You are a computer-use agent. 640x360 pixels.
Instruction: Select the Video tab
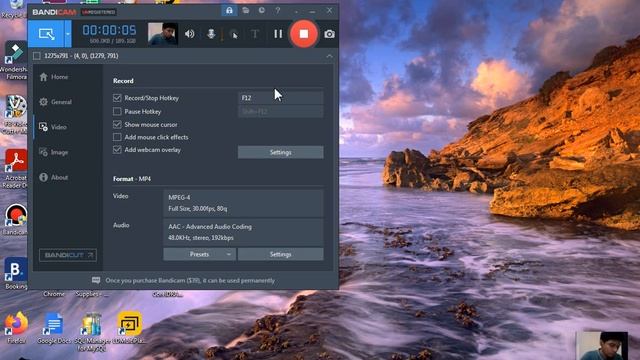pyautogui.click(x=53, y=127)
